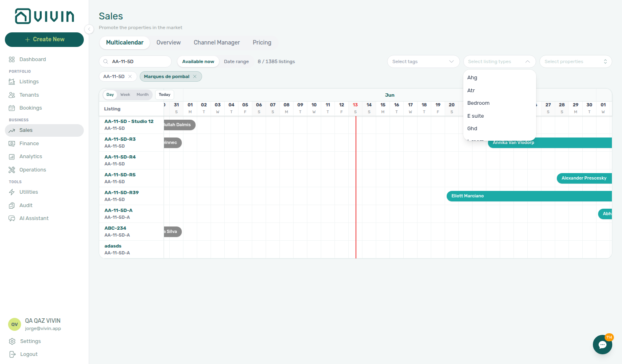Click the AI Assistant chat icon
622x364 pixels.
12,218
